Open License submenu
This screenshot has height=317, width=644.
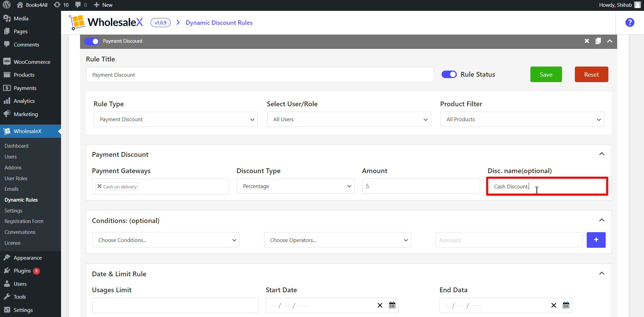point(13,243)
